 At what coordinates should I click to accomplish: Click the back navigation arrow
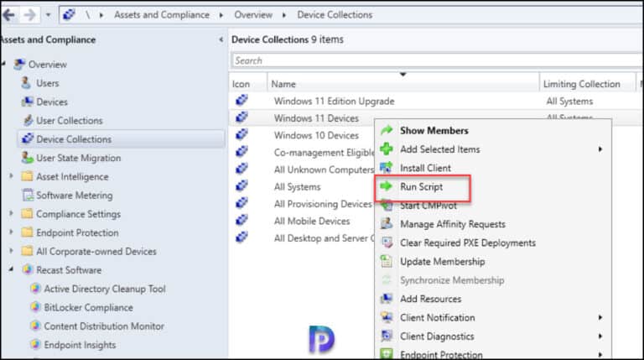coord(8,15)
